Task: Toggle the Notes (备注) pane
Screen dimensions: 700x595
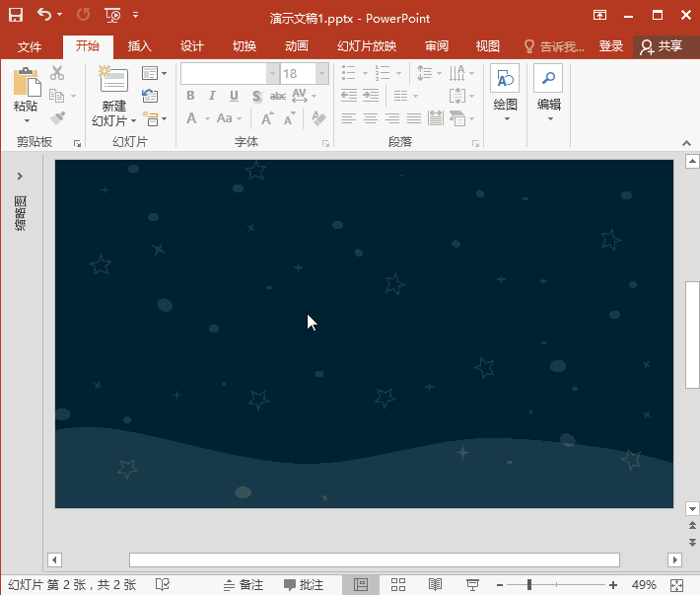Action: 244,585
